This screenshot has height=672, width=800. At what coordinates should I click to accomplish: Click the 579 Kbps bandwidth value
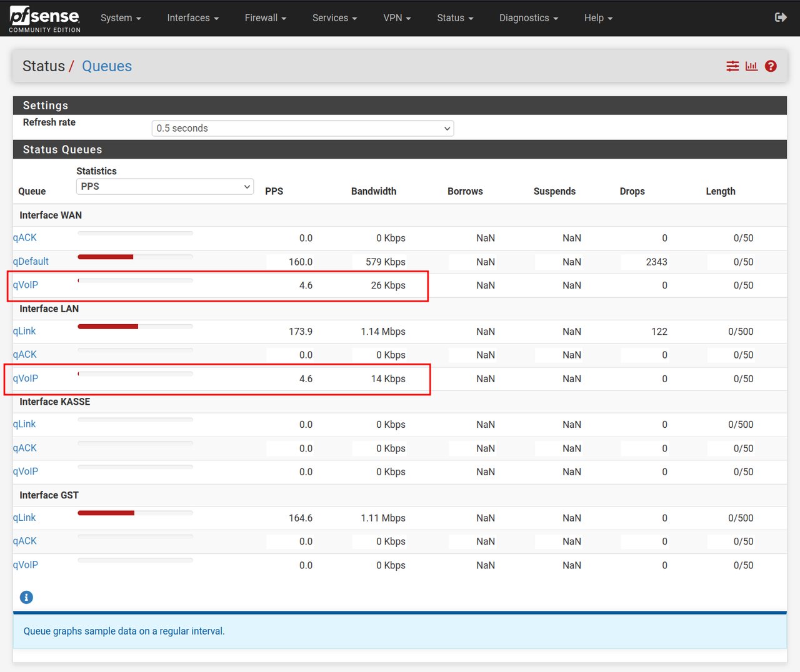(386, 262)
